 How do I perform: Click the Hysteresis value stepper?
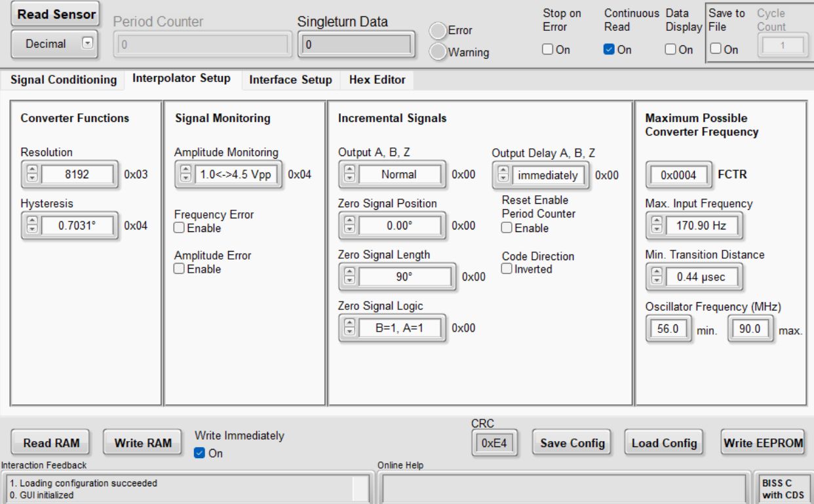[x=31, y=226]
